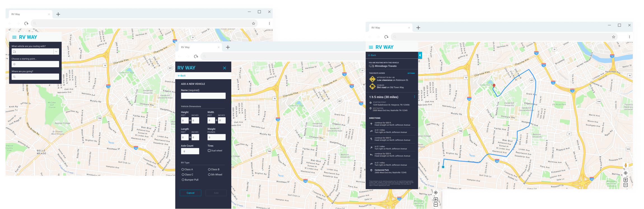
Task: Click the Winnebago Travato vehicle entry
Action: click(x=383, y=66)
